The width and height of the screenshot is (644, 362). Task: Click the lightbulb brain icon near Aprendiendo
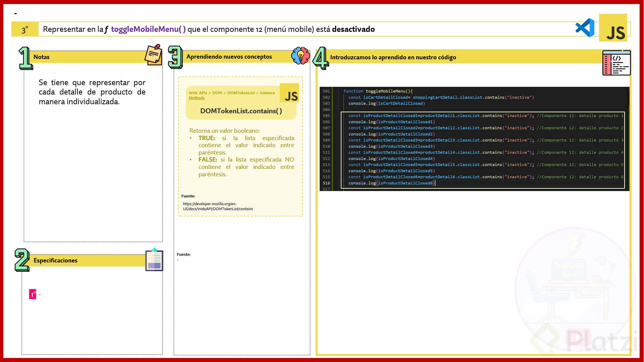click(301, 56)
